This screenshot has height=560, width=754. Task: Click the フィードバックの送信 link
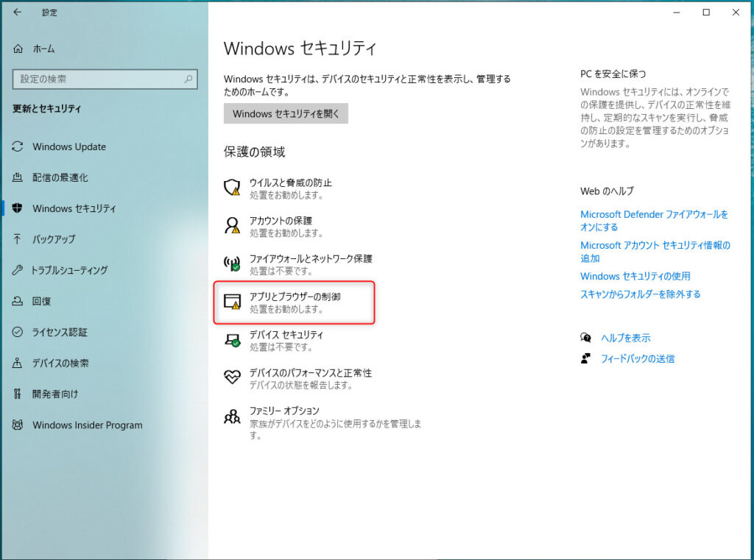click(638, 358)
